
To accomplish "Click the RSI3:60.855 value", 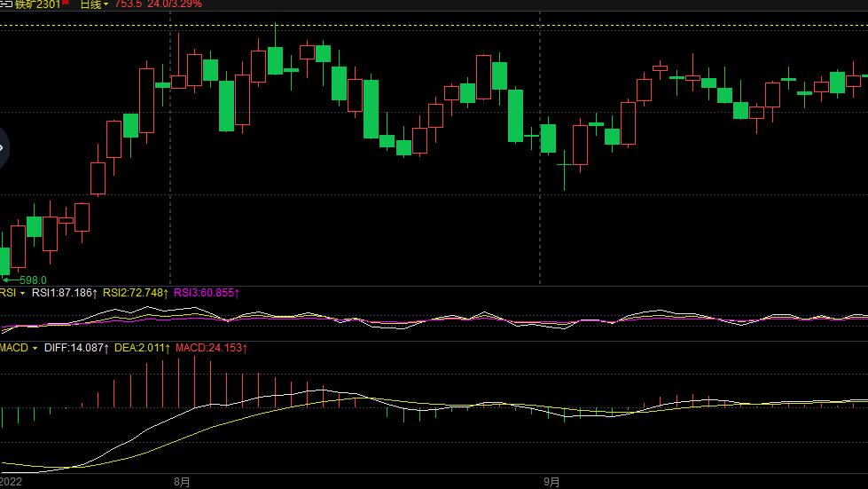I will coord(207,293).
